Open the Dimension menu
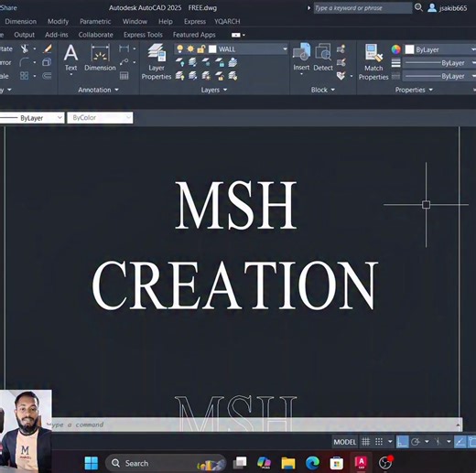Screen dimensions: 476x473 pyautogui.click(x=21, y=21)
